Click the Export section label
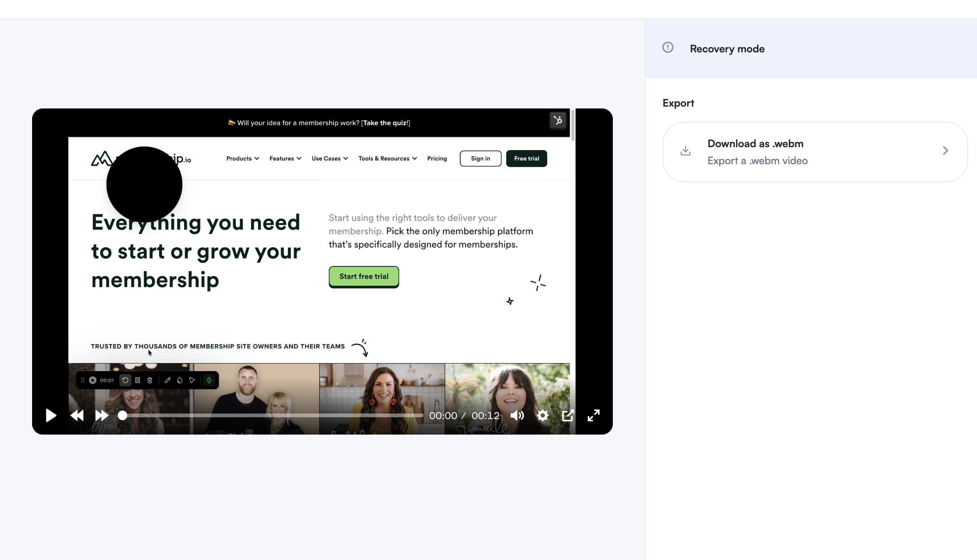The height and width of the screenshot is (560, 977). pyautogui.click(x=678, y=103)
